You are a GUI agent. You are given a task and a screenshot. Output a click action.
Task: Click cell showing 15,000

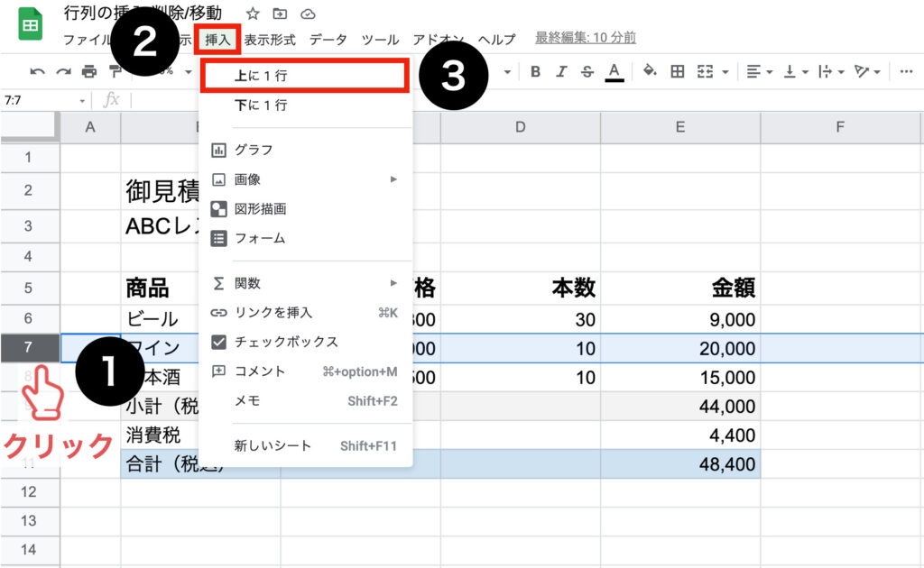pos(680,377)
